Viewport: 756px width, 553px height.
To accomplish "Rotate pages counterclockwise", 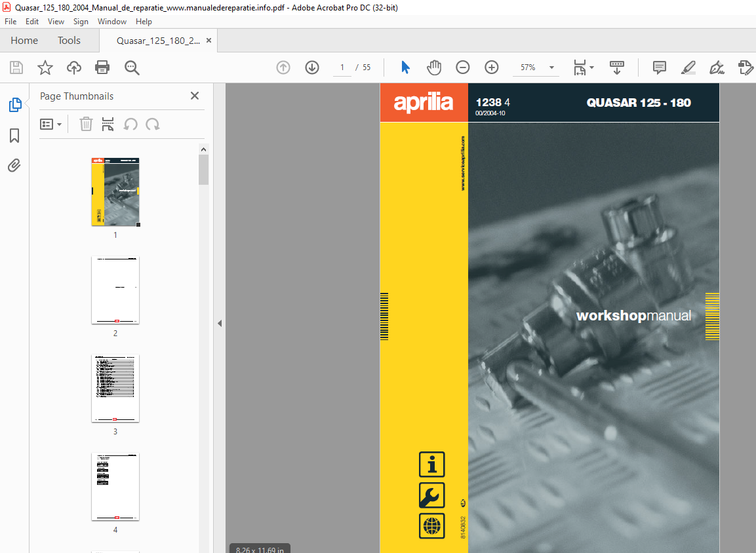I will [x=130, y=124].
